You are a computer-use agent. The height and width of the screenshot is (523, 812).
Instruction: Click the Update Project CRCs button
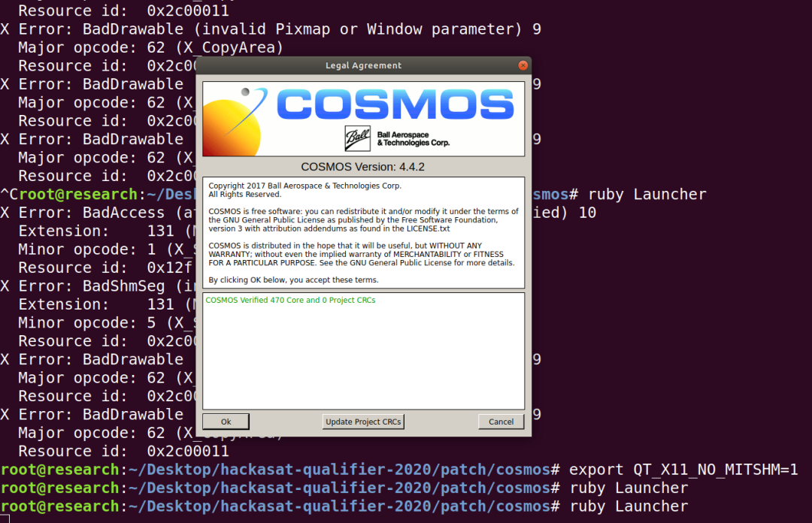(x=363, y=422)
